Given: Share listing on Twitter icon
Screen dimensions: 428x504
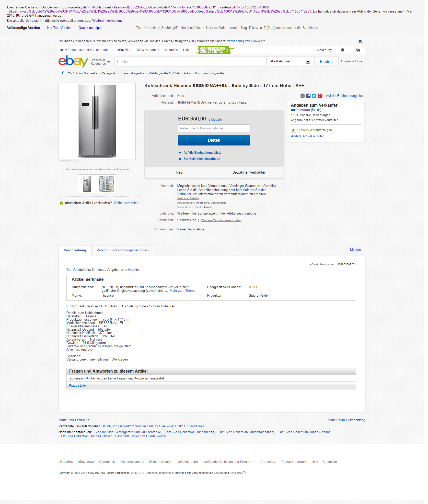Looking at the screenshot, I should point(314,96).
